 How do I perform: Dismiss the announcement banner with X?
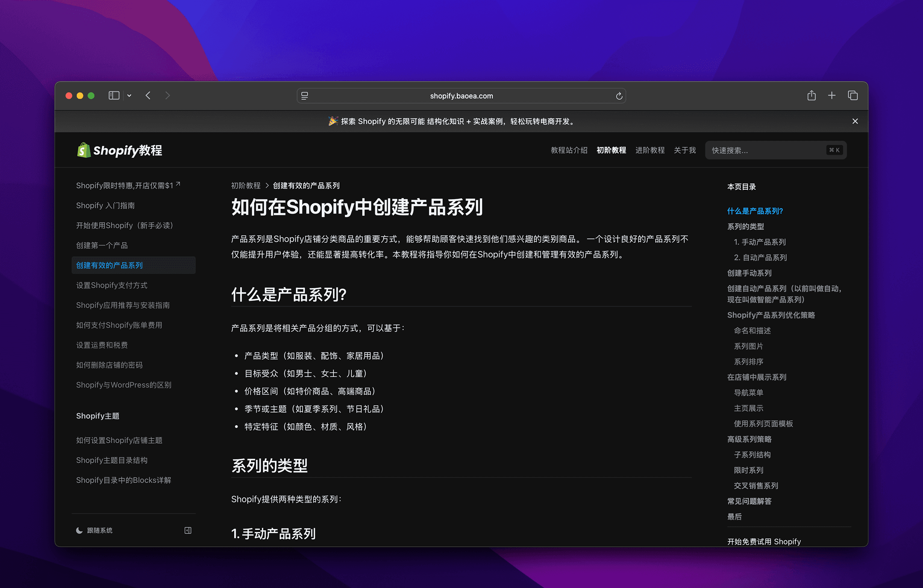click(x=855, y=121)
